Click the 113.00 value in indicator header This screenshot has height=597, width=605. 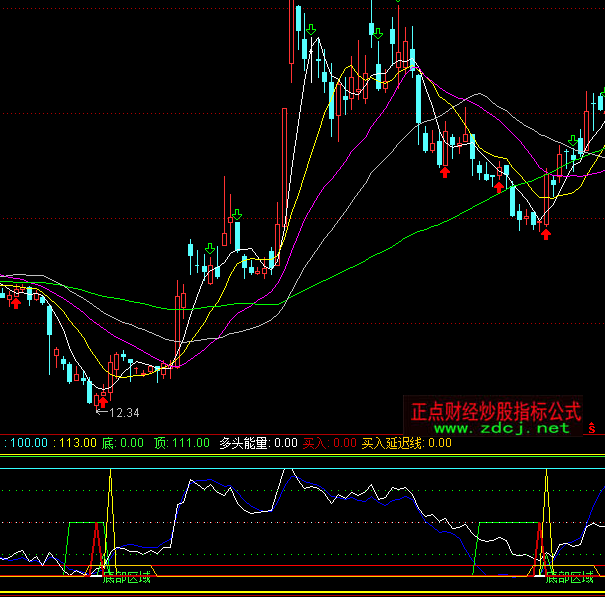tap(77, 442)
